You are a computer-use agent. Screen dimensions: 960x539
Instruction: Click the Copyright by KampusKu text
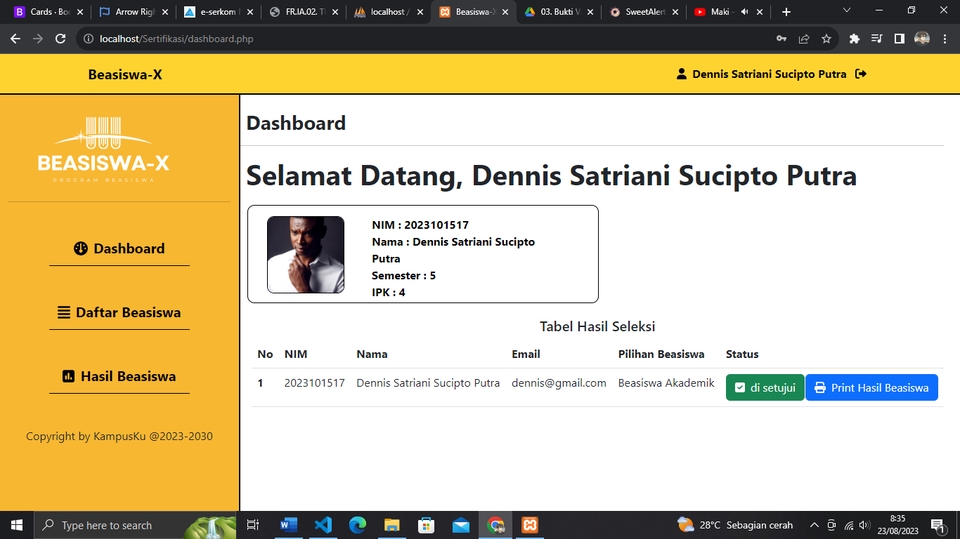(119, 436)
